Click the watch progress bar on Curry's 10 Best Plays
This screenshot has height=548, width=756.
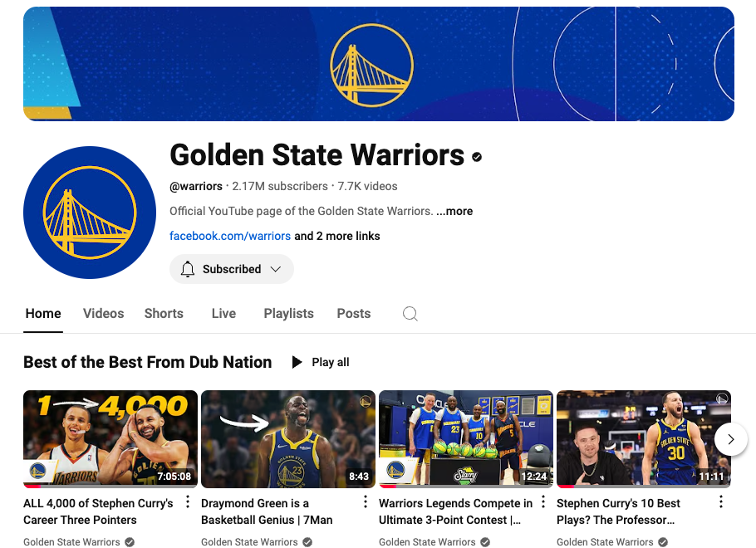pos(644,487)
